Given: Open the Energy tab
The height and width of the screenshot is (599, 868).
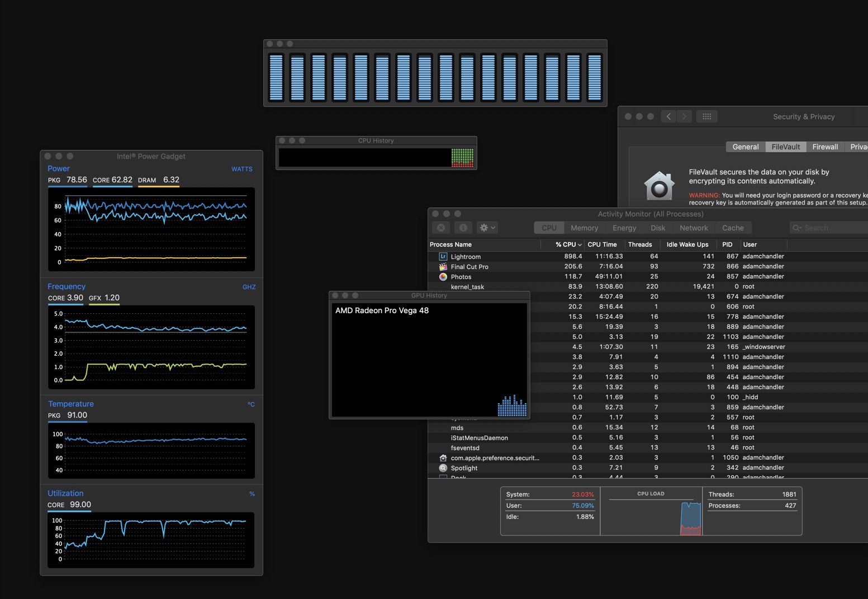Looking at the screenshot, I should (624, 228).
